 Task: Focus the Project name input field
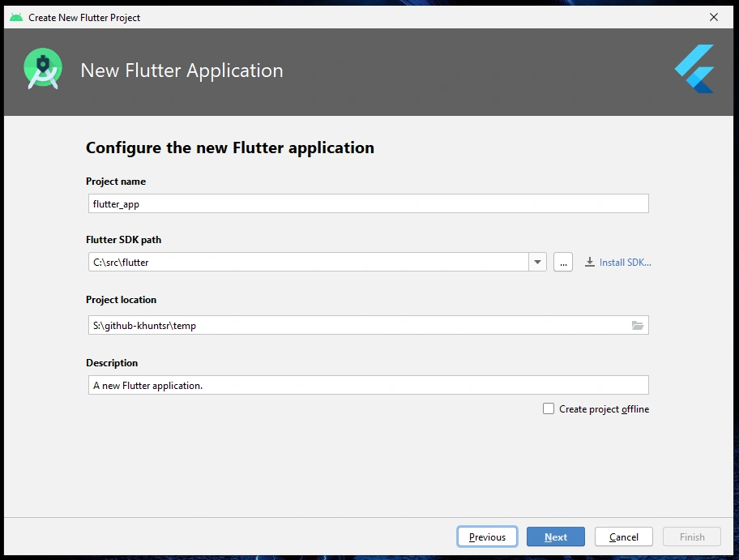tap(369, 203)
